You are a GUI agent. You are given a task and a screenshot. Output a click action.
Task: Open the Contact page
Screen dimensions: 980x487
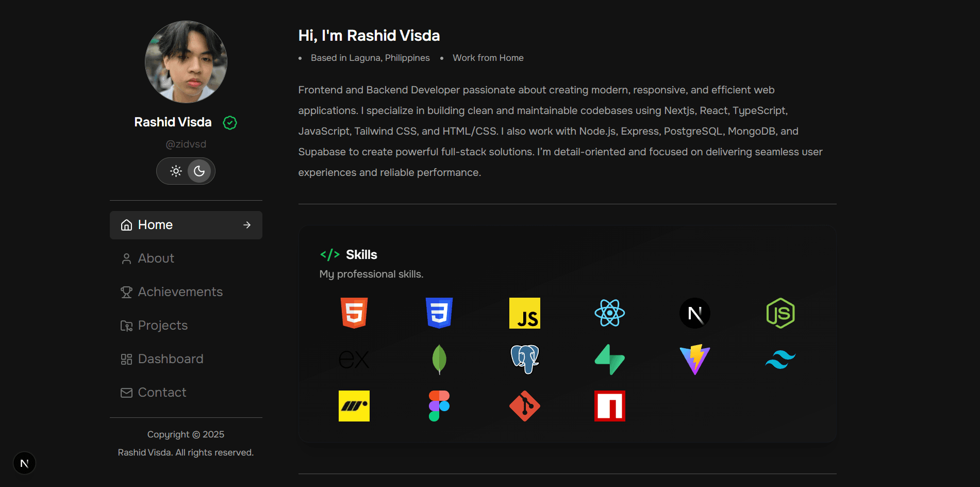click(x=161, y=392)
